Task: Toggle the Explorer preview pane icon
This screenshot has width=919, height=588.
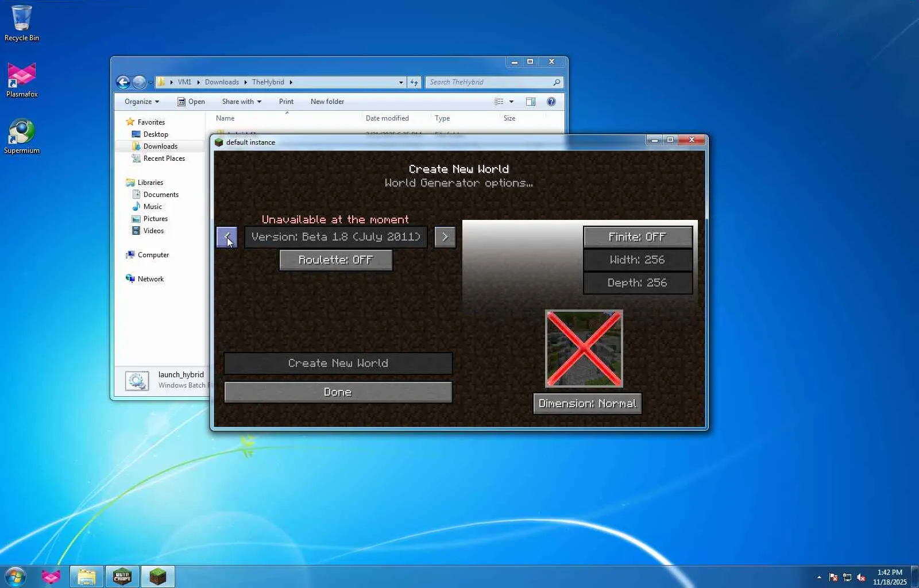Action: [531, 102]
